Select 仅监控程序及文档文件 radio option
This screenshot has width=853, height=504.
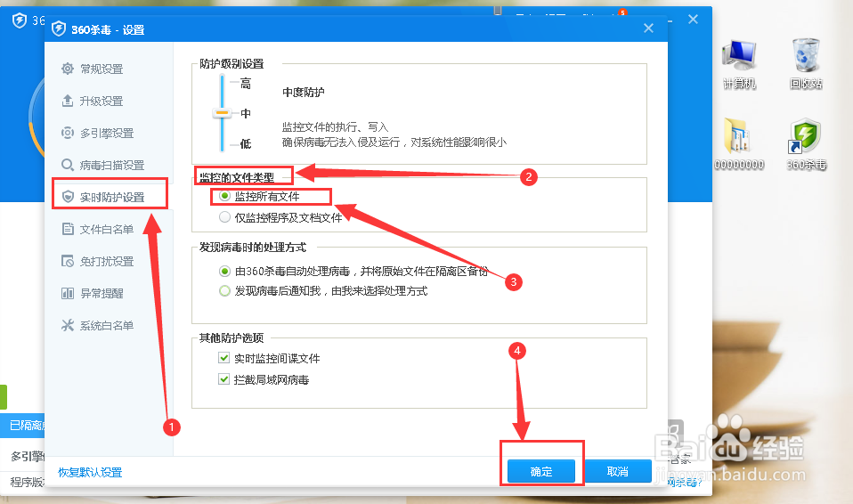click(224, 217)
